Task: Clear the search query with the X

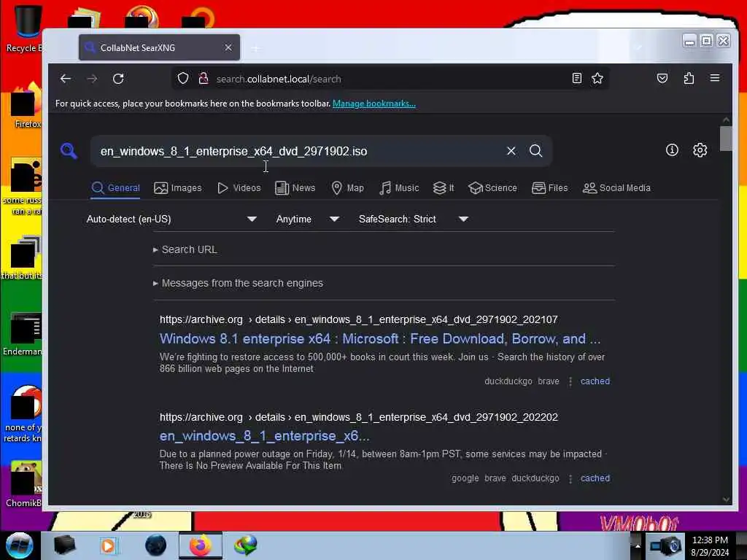Action: 511,151
